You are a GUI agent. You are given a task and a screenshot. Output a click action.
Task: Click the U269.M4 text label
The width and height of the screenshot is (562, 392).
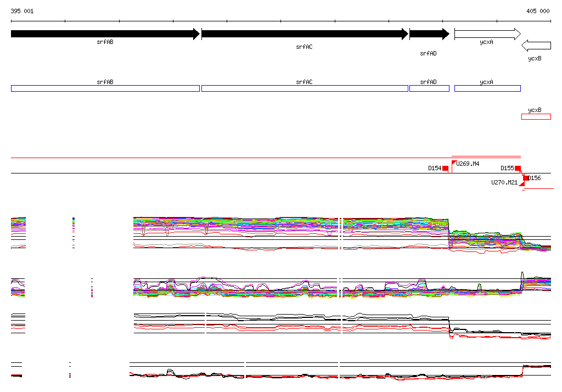pos(468,164)
